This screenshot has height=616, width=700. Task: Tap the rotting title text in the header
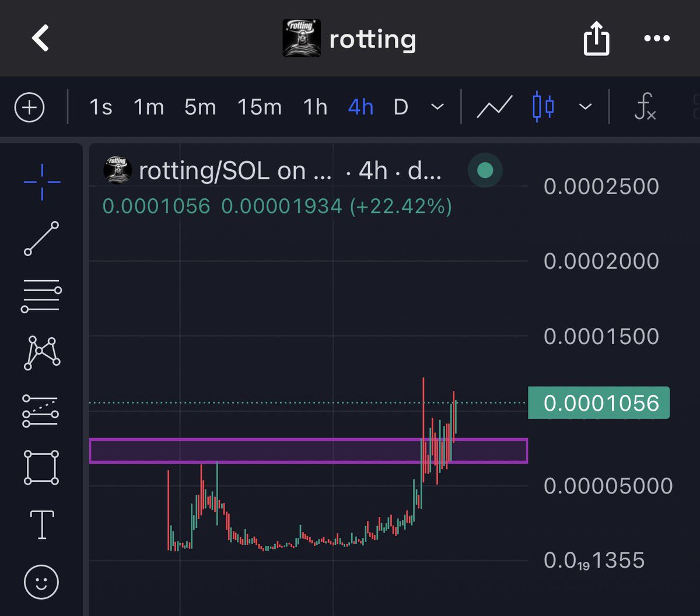click(x=372, y=40)
